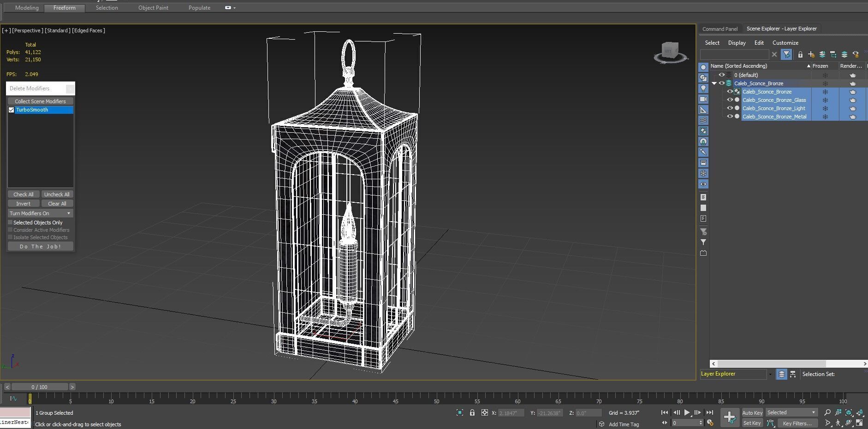Click the Make Selected Layer Active icon
868x429 pixels.
coord(844,54)
